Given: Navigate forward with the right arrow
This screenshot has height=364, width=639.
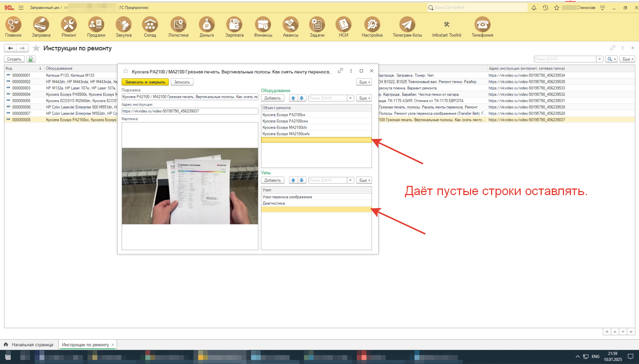Looking at the screenshot, I should (x=22, y=48).
